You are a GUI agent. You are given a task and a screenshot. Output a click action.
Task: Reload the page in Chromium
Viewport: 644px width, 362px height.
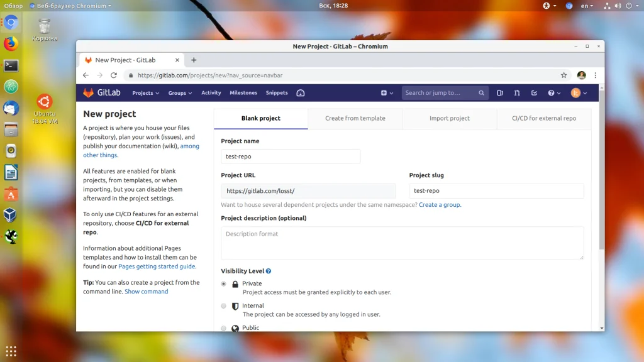point(114,75)
